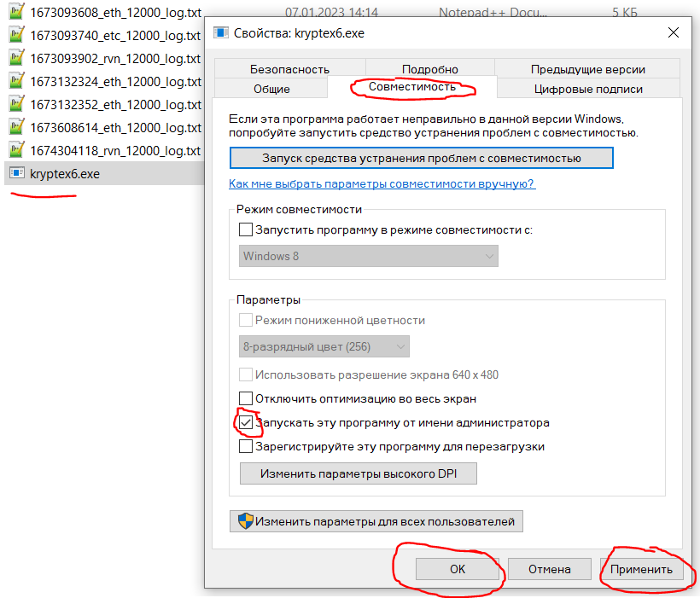Image resolution: width=700 pixels, height=598 pixels.
Task: Click icon of 1673132324_eth_12000_log.txt file
Action: coord(15,82)
